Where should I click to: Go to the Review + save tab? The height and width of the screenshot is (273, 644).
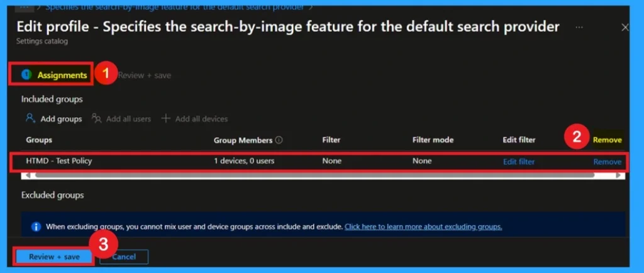tap(144, 75)
